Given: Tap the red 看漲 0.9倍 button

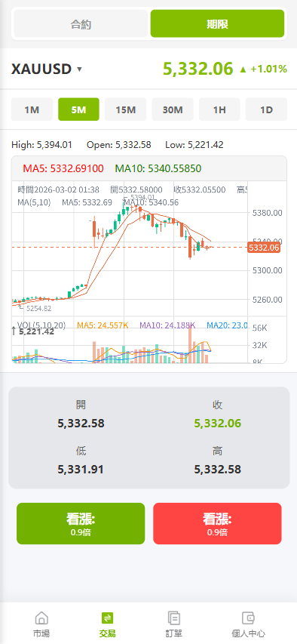Looking at the screenshot, I should (217, 524).
